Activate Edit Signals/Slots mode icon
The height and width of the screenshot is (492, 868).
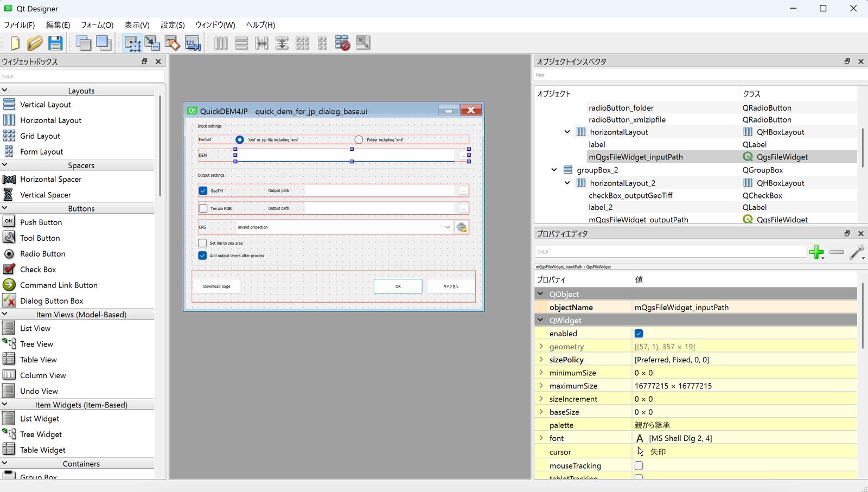152,43
